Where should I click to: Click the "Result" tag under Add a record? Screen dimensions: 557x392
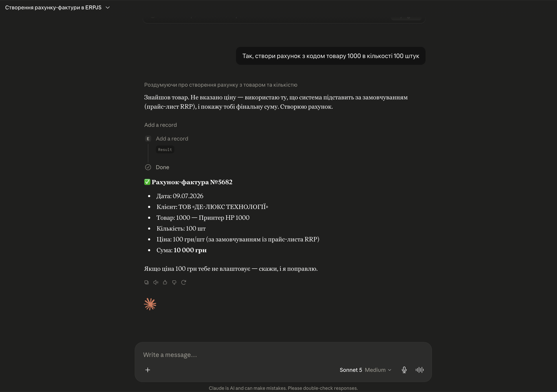165,150
